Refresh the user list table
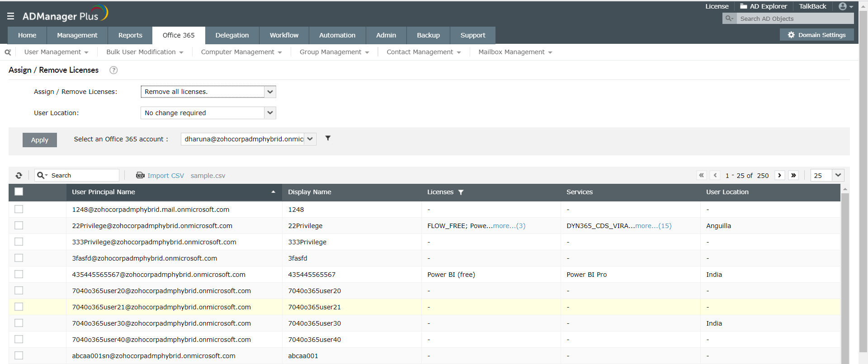Image resolution: width=868 pixels, height=364 pixels. pyautogui.click(x=19, y=176)
